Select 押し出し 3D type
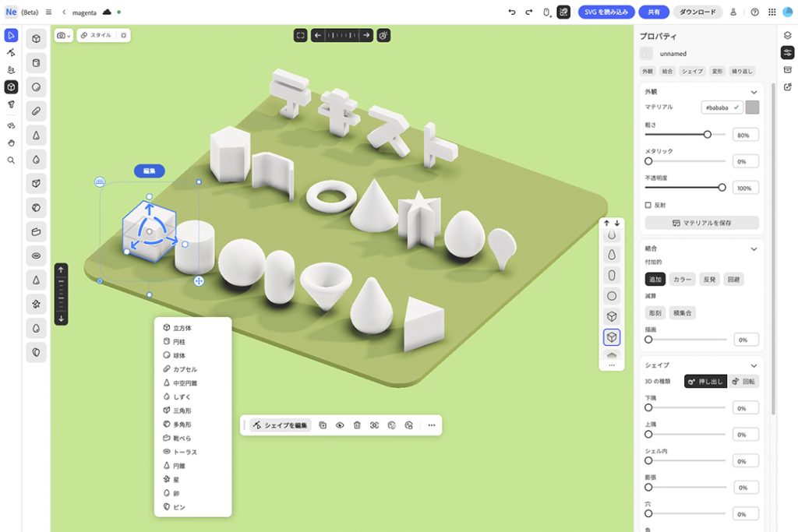This screenshot has height=532, width=798. [706, 382]
